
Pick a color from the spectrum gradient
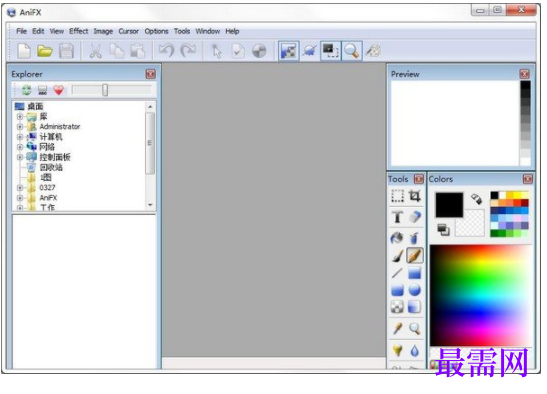coord(481,295)
